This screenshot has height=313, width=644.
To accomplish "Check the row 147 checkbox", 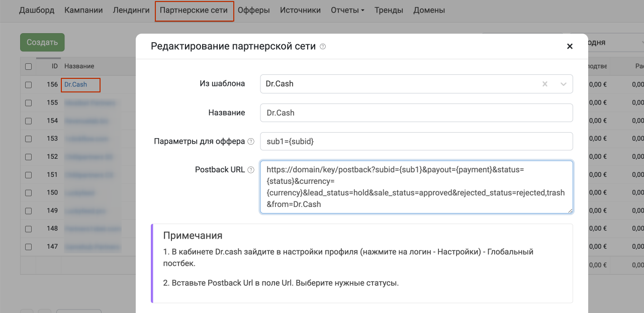I will 29,247.
